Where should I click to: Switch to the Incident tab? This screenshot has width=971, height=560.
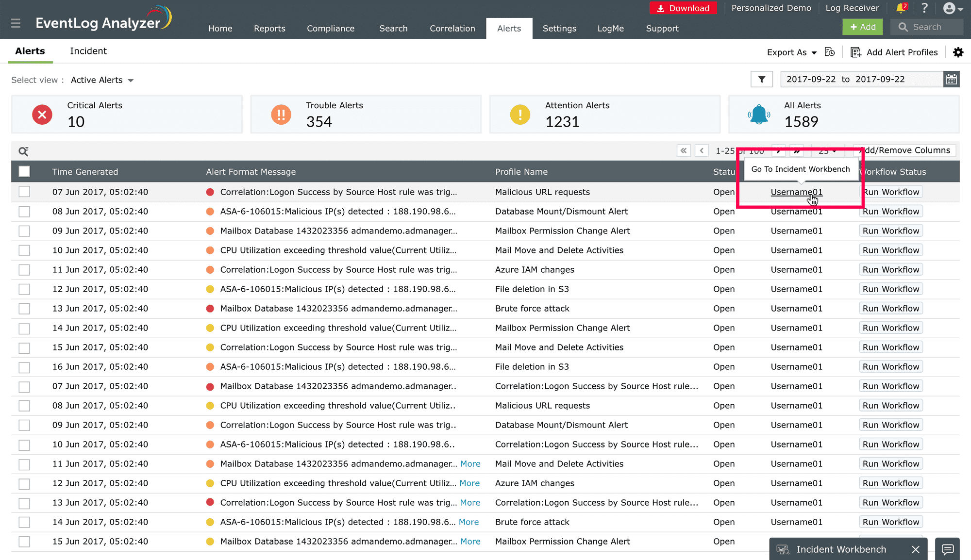tap(88, 51)
